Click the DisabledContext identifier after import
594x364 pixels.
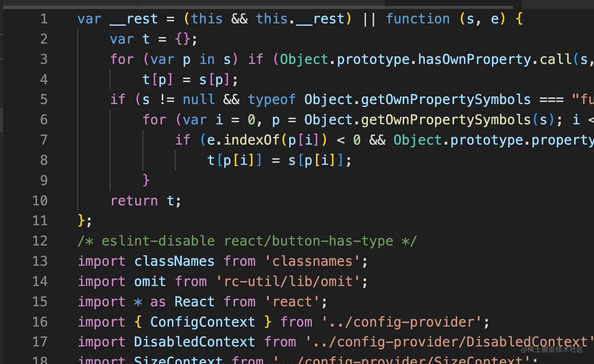tap(194, 342)
